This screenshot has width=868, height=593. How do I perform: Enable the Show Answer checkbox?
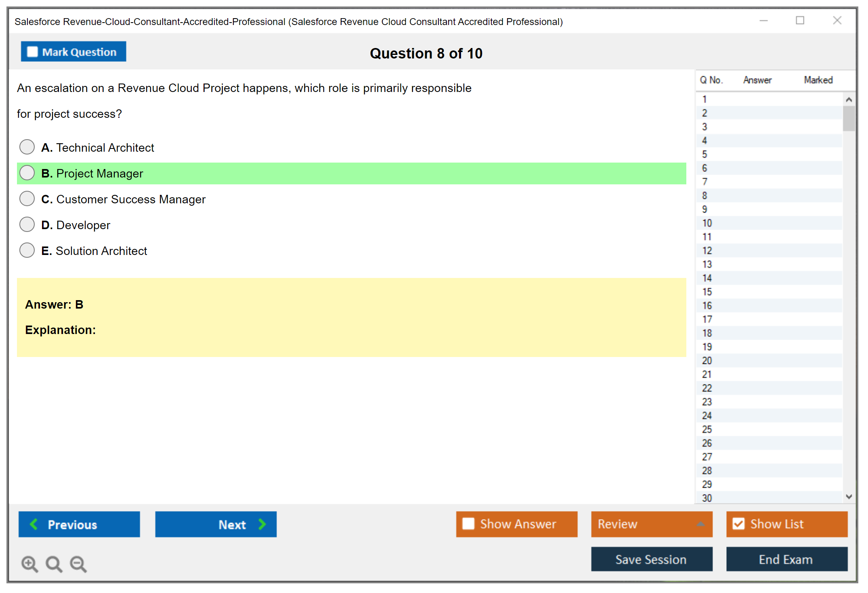pos(468,524)
